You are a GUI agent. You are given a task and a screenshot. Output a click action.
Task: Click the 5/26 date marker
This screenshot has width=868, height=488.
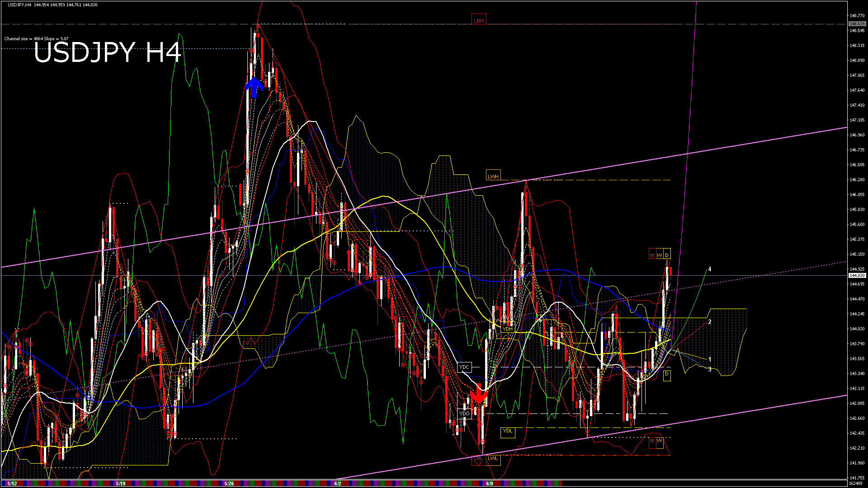tap(229, 483)
